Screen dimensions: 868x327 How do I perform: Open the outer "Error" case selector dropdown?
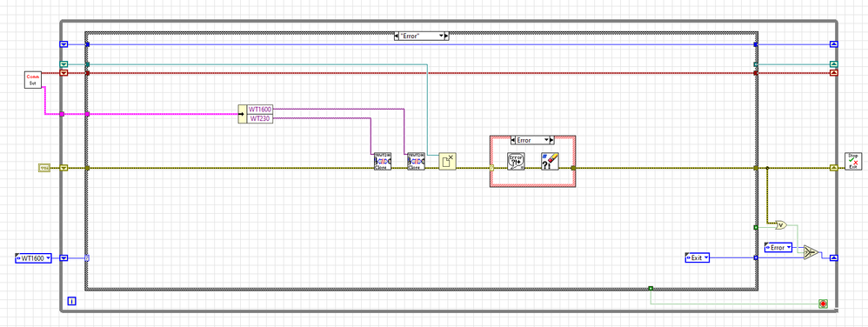(x=442, y=36)
